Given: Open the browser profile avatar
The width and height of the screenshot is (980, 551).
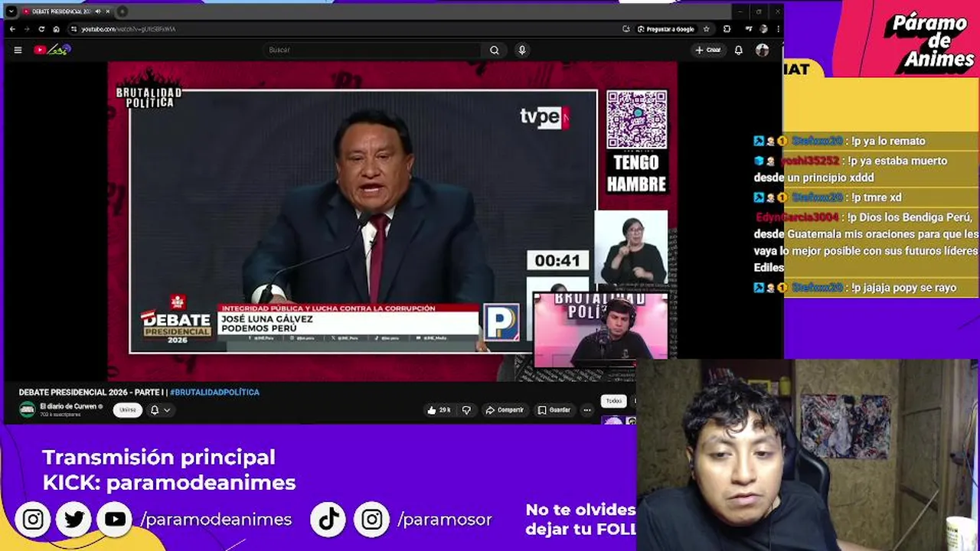Looking at the screenshot, I should (763, 29).
